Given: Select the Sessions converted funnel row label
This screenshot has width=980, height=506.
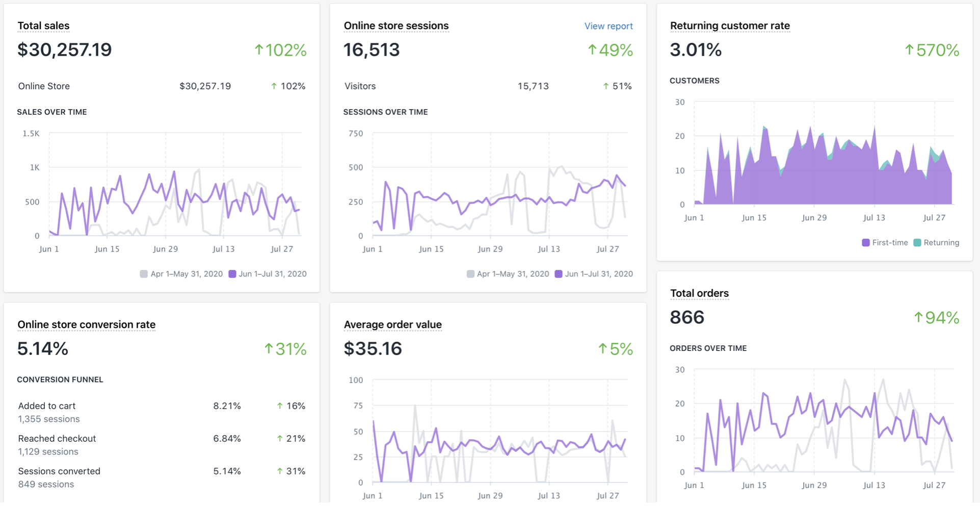Looking at the screenshot, I should click(59, 471).
